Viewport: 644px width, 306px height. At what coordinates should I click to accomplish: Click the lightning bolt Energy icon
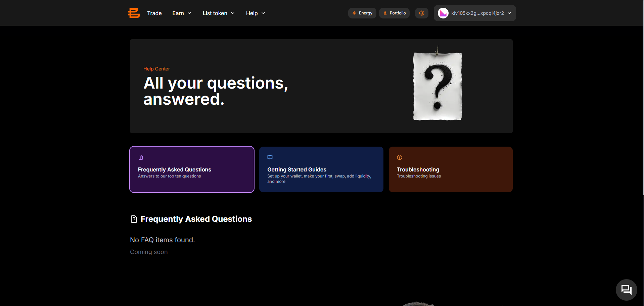click(x=354, y=13)
